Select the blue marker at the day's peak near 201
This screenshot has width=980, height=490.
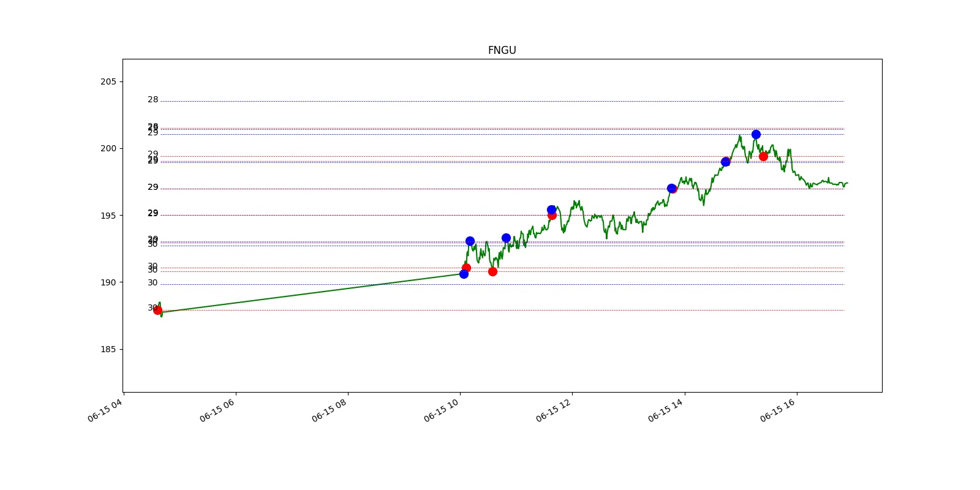(x=756, y=134)
